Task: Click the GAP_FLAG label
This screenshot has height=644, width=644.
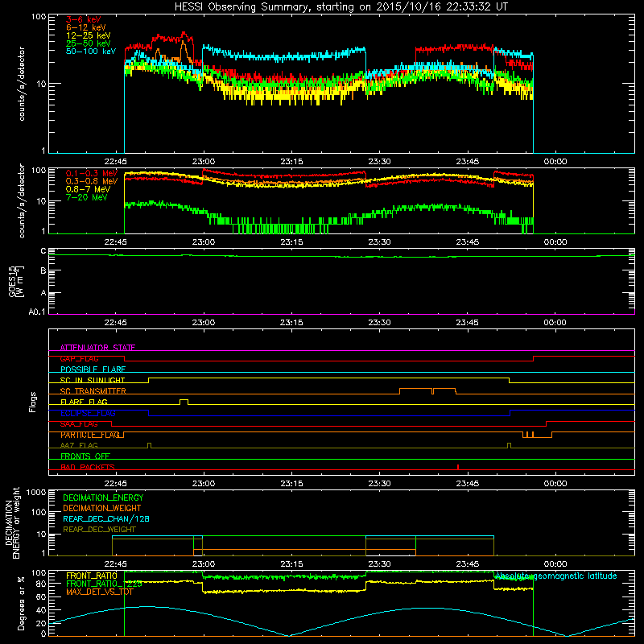Action: tap(79, 358)
